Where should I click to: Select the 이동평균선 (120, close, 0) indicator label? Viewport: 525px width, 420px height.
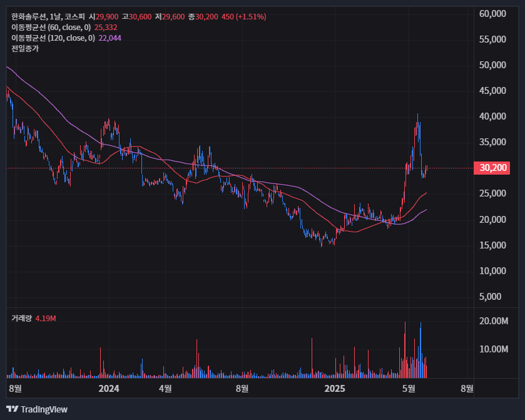click(x=53, y=38)
